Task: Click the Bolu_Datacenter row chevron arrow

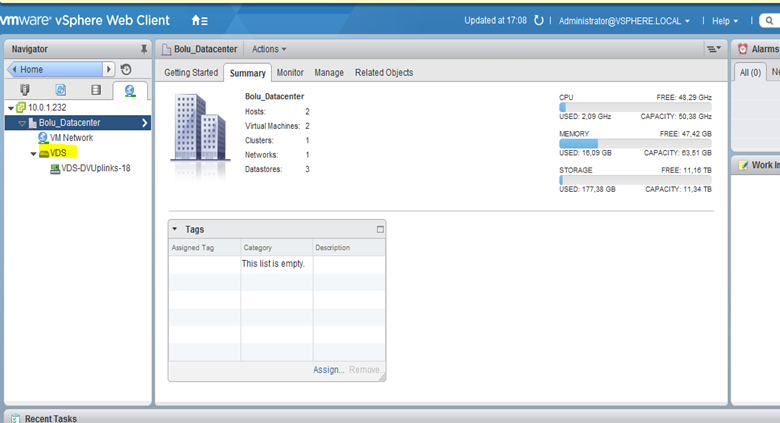Action: point(145,123)
